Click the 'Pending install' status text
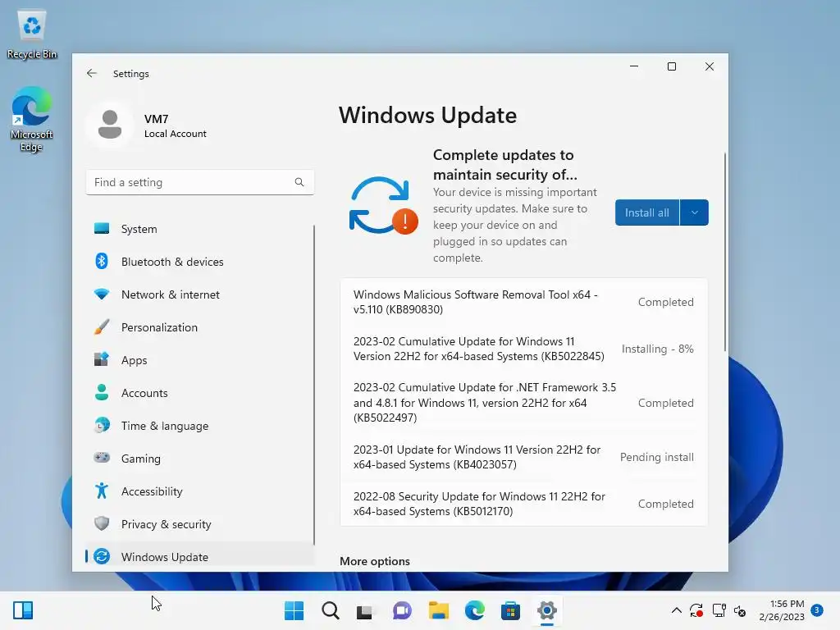 657,457
